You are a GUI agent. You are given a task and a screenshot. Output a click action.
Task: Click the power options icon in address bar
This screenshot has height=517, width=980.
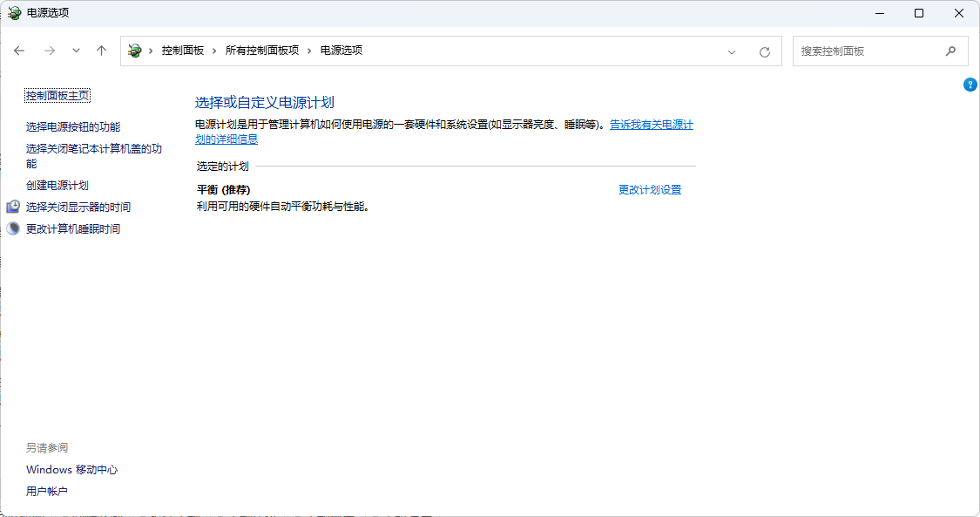pos(135,51)
